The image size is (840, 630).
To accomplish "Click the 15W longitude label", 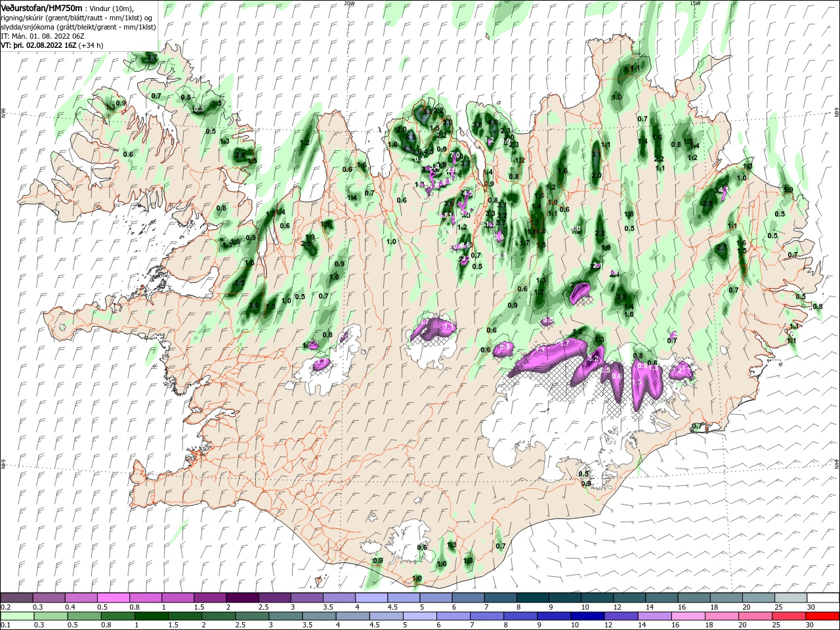I will (695, 3).
